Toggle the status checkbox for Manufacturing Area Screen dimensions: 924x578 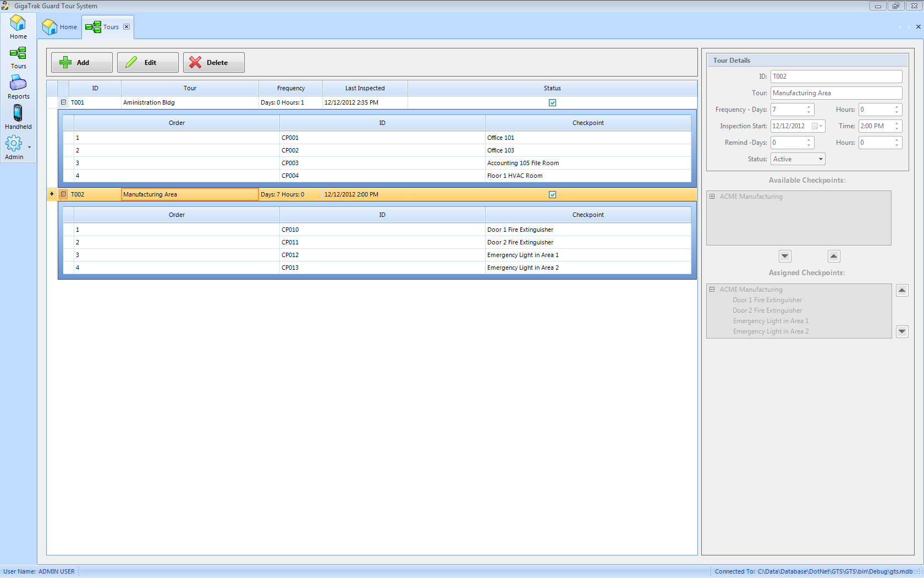[552, 194]
